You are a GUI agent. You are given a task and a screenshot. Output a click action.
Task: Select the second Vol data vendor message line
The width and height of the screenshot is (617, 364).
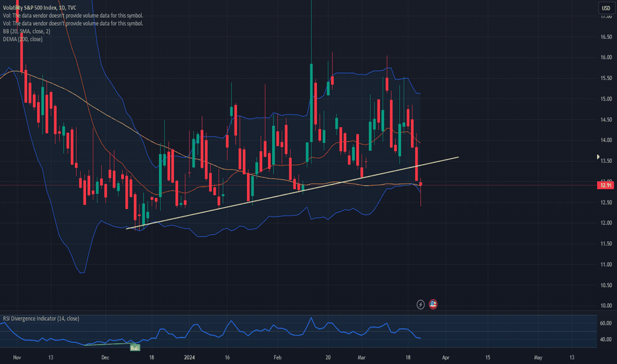pos(73,23)
